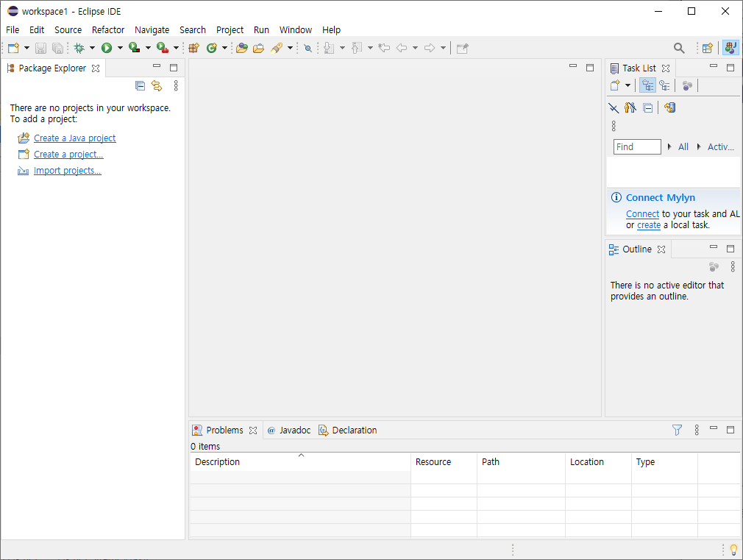Viewport: 743px width, 560px height.
Task: Open the New Java Class dropdown arrow
Action: tap(224, 48)
